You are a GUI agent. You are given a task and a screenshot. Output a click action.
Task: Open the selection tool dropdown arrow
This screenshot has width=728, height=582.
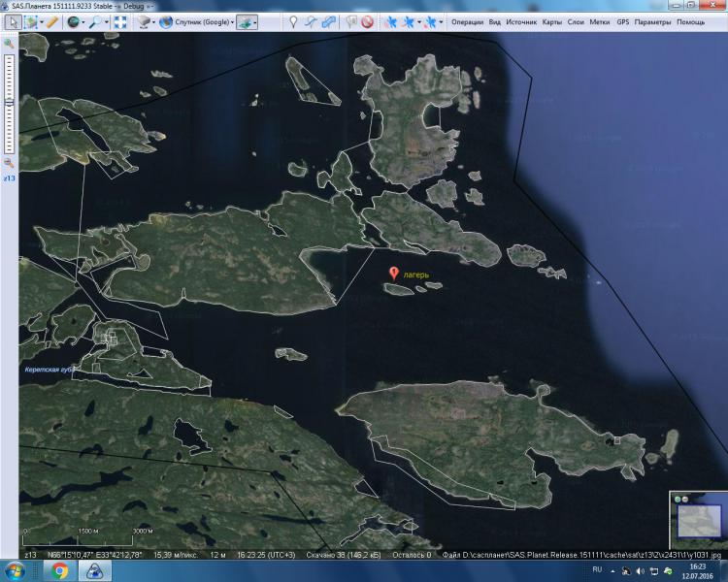pos(39,21)
